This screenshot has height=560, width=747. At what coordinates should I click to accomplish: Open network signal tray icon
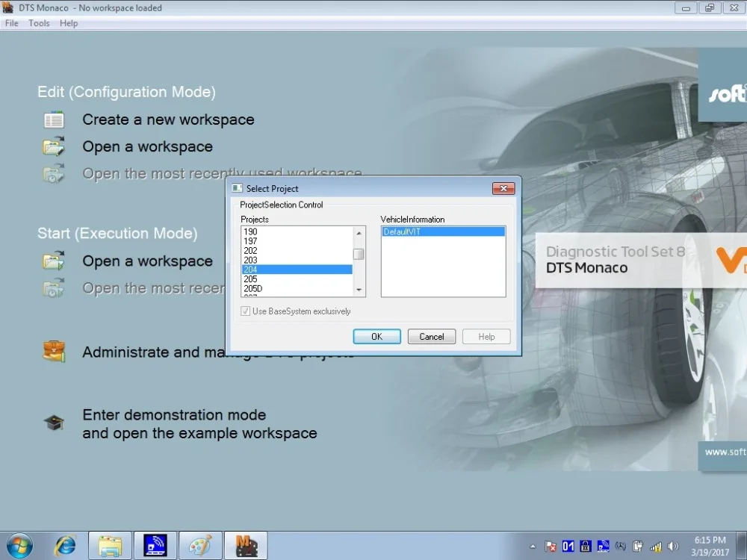click(x=656, y=547)
